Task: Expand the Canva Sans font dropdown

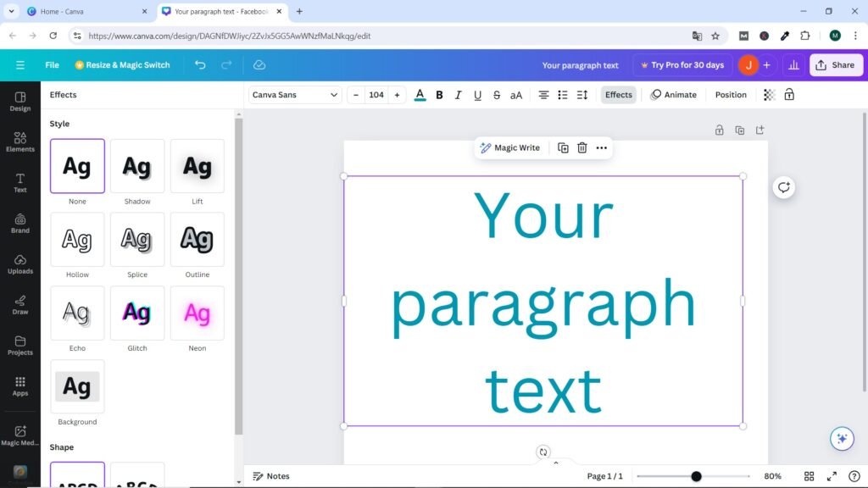Action: (295, 95)
